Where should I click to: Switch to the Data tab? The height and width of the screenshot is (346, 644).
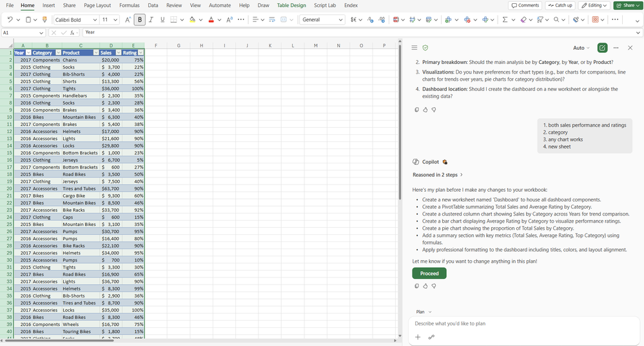(x=153, y=5)
